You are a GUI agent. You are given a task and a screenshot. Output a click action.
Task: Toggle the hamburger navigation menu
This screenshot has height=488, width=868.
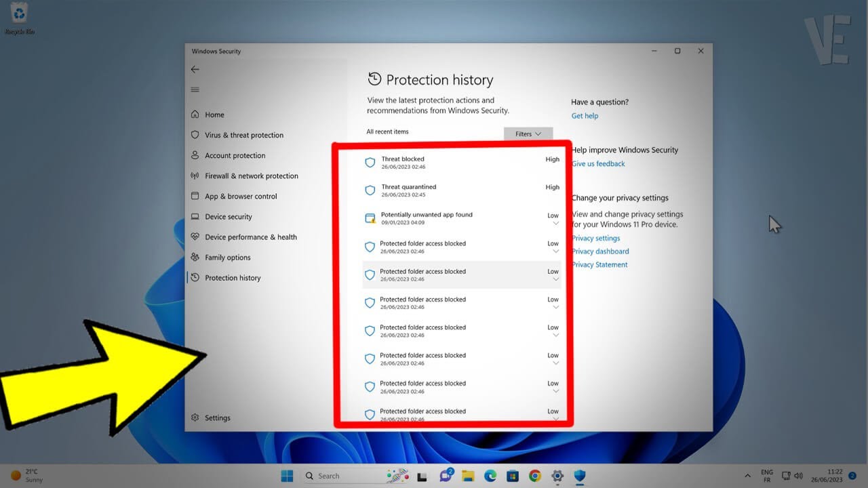point(195,89)
